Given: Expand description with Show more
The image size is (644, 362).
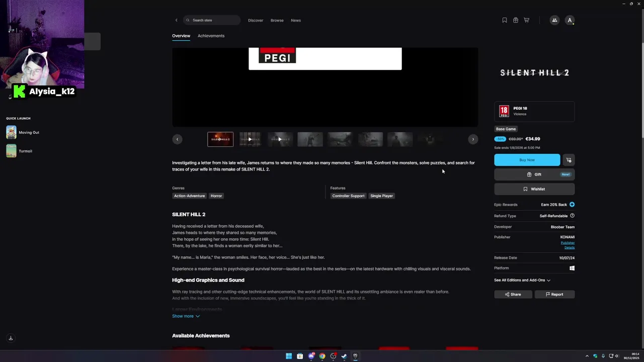Looking at the screenshot, I should 186,316.
